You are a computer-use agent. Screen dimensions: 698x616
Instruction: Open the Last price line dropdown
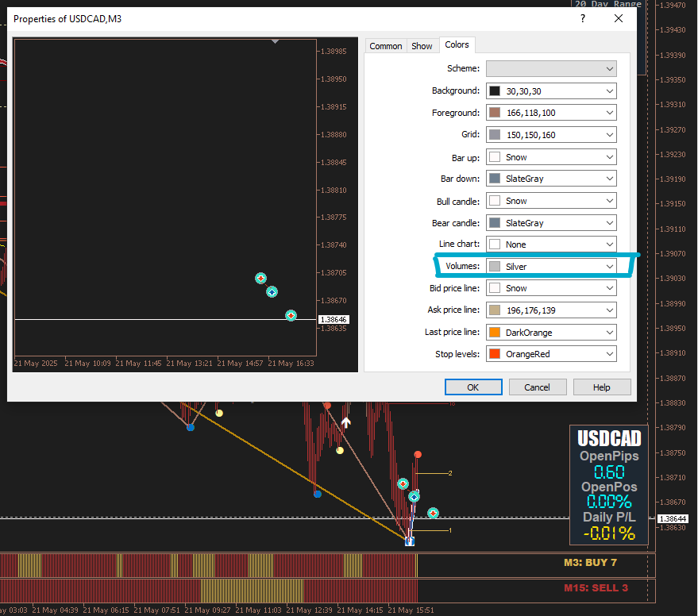[551, 333]
